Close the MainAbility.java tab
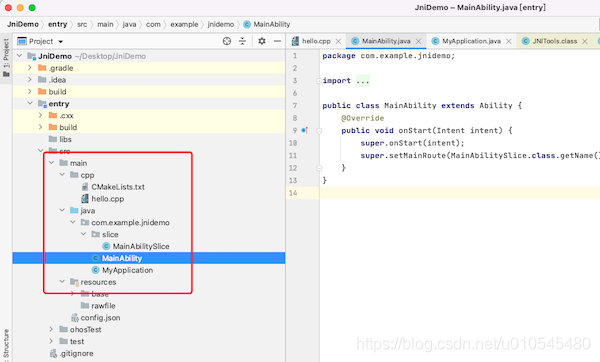The width and height of the screenshot is (600, 362). [x=419, y=41]
